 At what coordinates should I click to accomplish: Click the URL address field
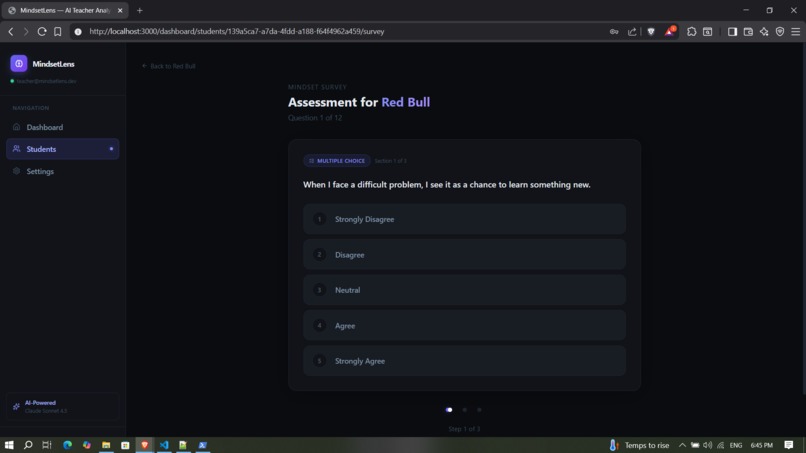click(236, 31)
